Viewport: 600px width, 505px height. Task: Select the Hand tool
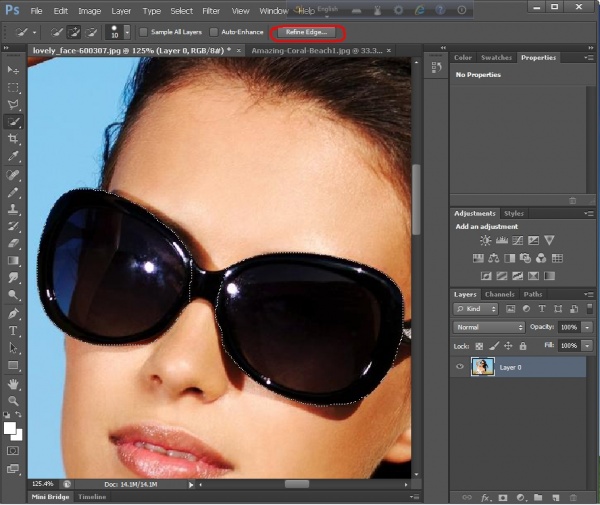point(14,383)
